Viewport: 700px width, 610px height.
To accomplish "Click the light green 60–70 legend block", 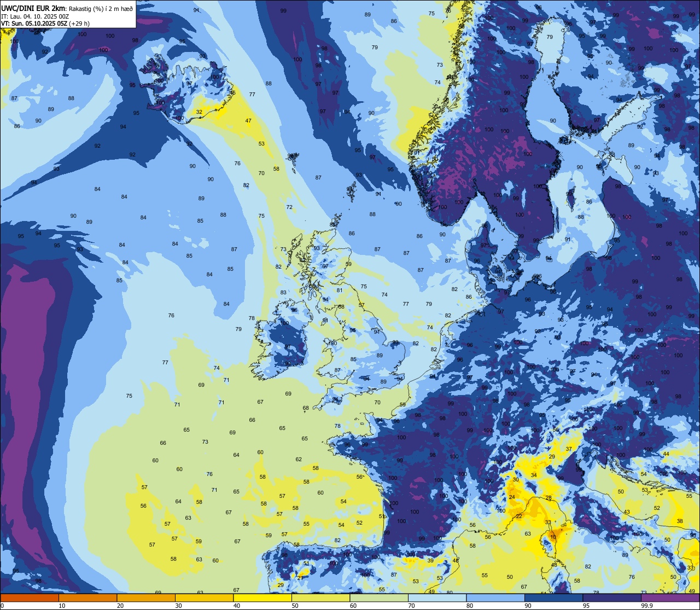I will point(379,598).
